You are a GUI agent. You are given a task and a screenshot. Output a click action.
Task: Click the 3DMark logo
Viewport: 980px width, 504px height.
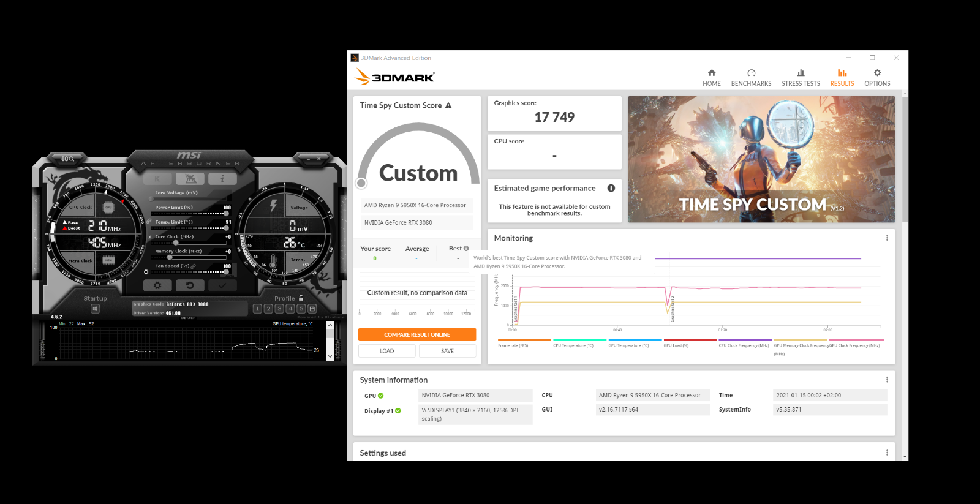[395, 77]
